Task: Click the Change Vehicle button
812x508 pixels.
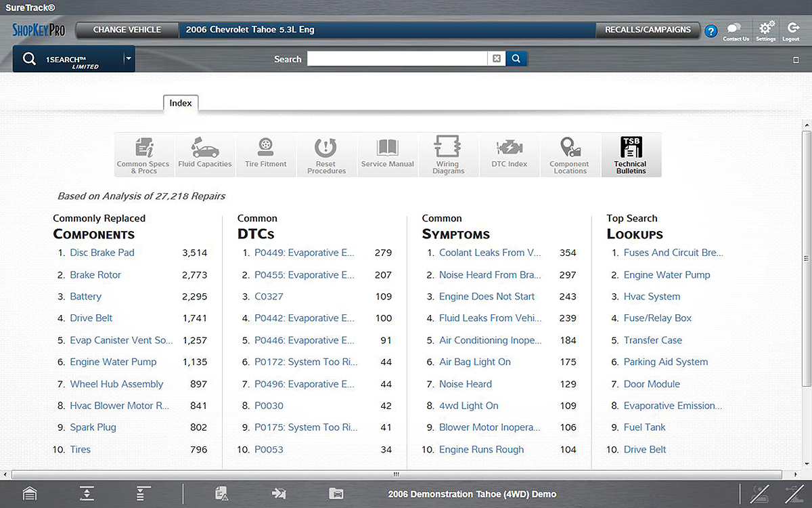Action: tap(127, 30)
